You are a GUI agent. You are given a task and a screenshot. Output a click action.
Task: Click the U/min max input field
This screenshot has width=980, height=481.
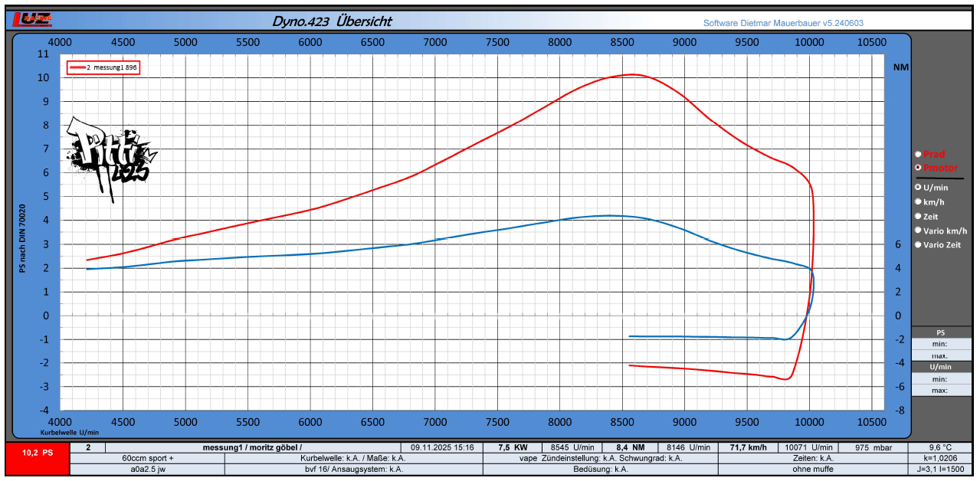tap(941, 391)
